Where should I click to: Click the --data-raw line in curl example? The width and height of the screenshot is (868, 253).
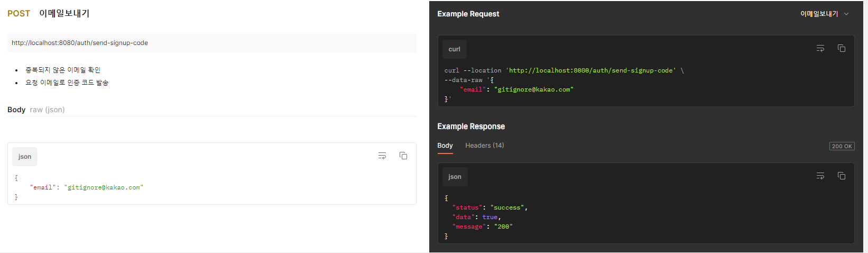[x=469, y=80]
